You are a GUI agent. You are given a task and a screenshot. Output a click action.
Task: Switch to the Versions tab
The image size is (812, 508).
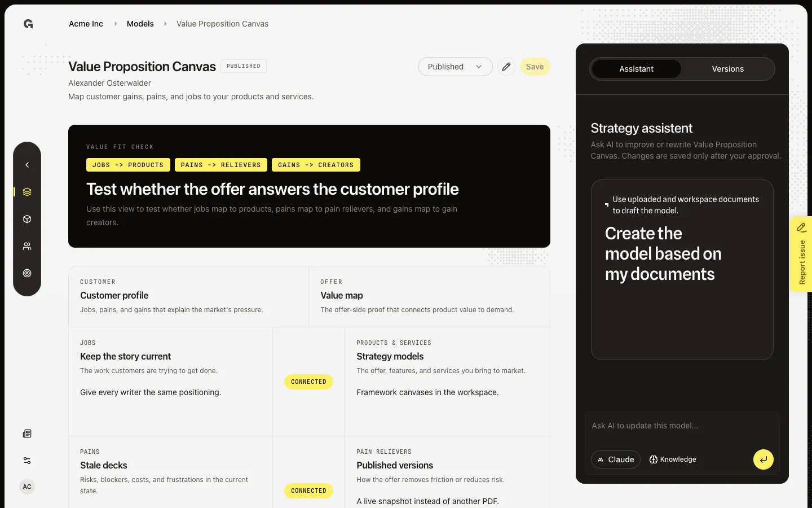point(727,69)
